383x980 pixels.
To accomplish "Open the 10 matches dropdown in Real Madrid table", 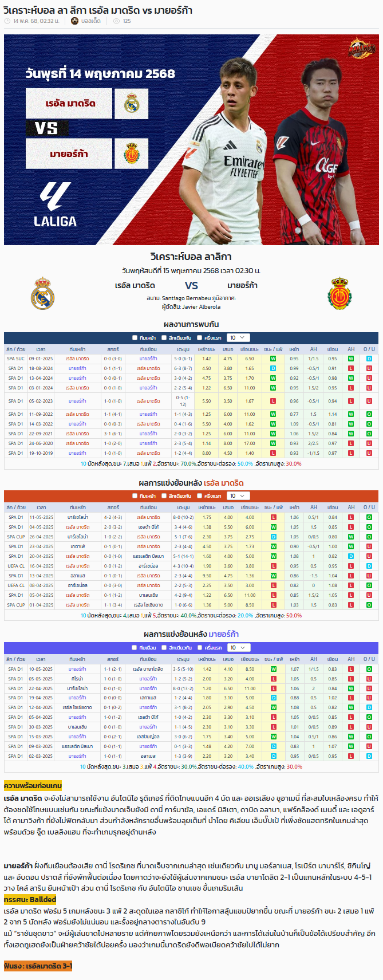I will click(x=238, y=496).
